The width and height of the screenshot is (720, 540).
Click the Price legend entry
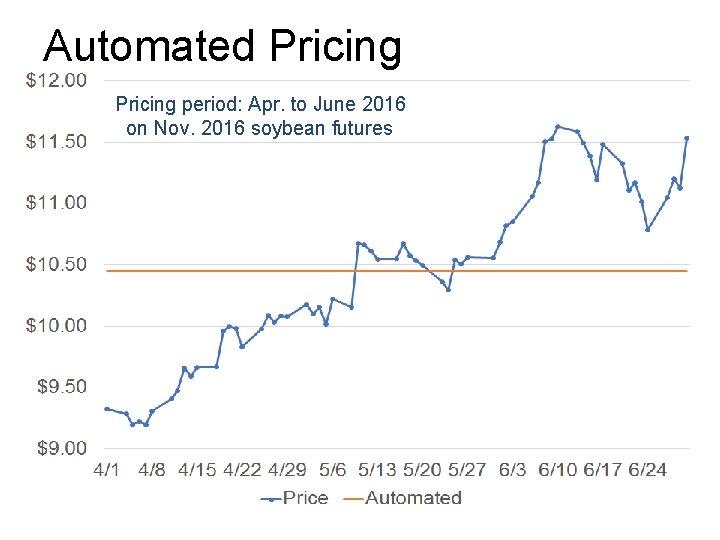[x=305, y=498]
